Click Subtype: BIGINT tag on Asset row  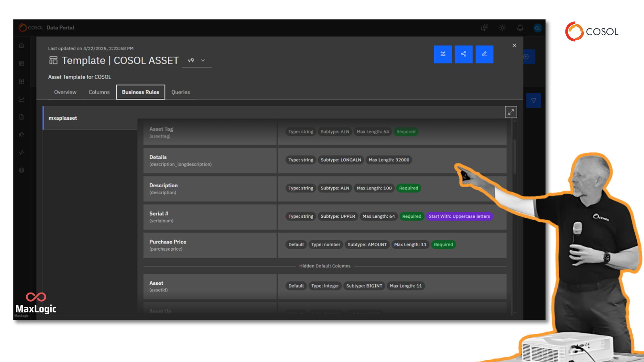click(364, 286)
